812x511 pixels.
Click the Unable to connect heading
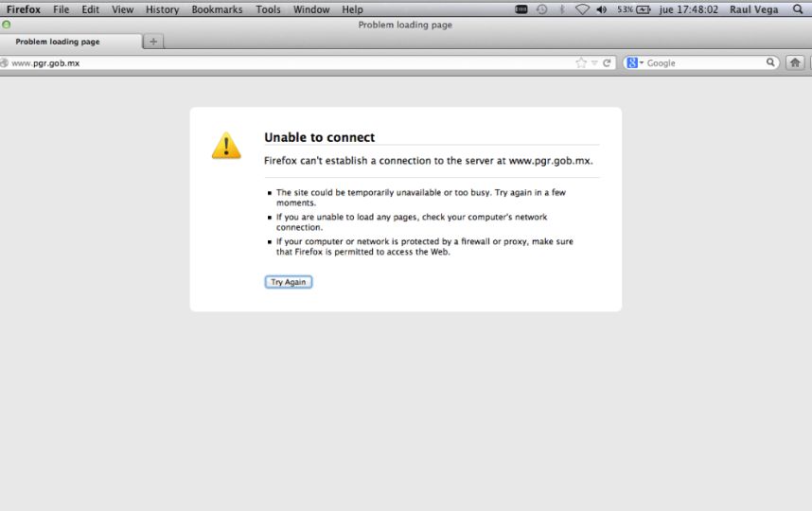pyautogui.click(x=319, y=137)
